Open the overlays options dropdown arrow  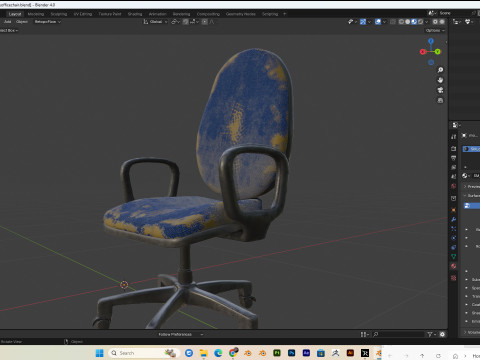384,22
